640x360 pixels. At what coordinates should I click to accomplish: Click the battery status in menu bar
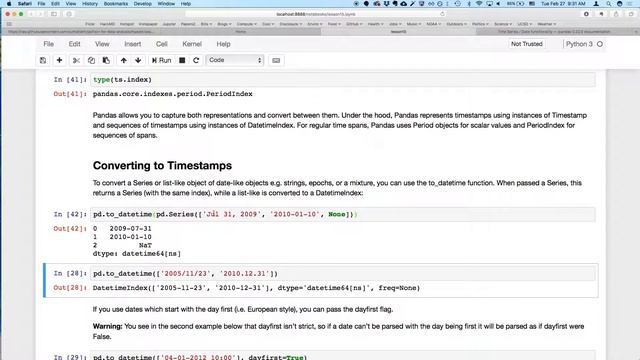[x=517, y=3]
